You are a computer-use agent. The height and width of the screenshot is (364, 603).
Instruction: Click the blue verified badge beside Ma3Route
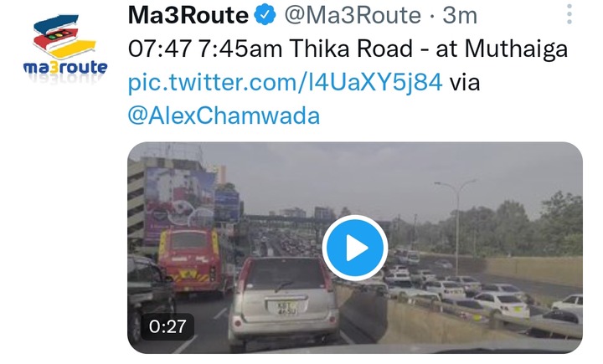pyautogui.click(x=265, y=15)
